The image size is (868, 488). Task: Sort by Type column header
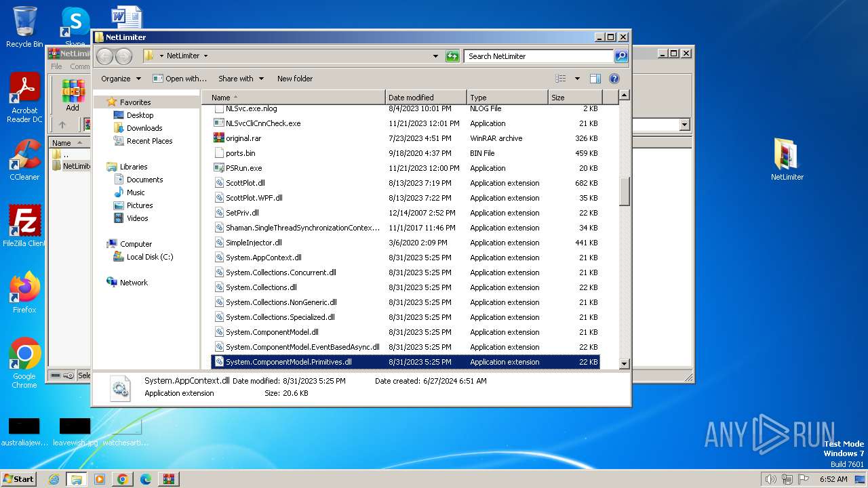click(507, 98)
